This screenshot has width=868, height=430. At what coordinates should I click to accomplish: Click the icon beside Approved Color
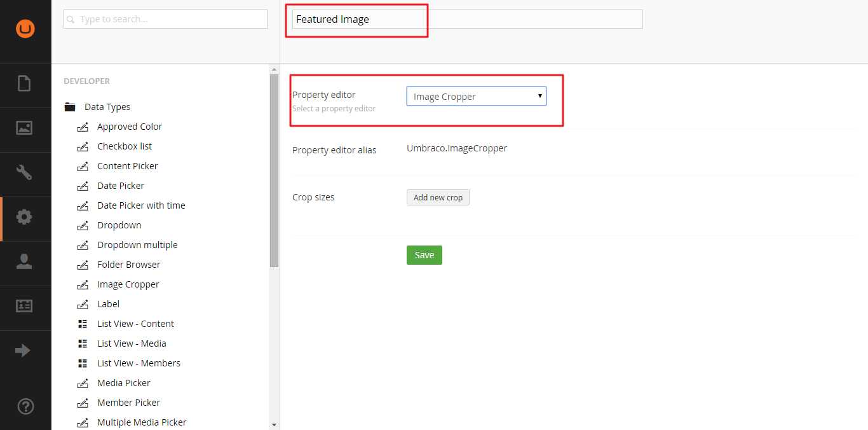tap(83, 127)
